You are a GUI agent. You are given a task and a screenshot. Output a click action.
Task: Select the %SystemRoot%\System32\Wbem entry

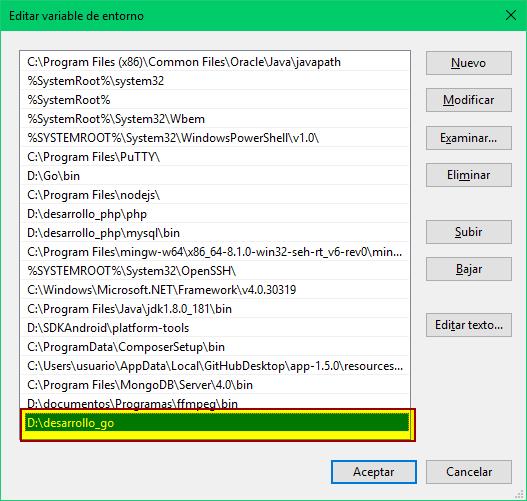pyautogui.click(x=215, y=119)
